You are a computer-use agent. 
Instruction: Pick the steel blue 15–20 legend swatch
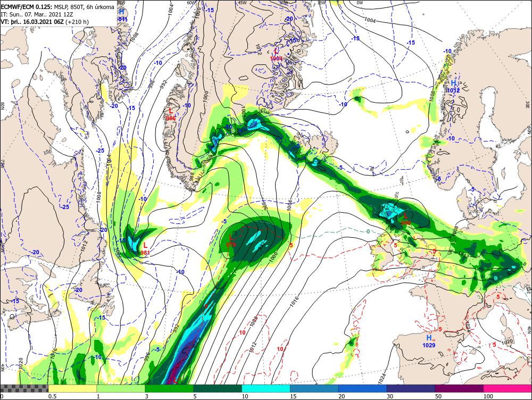click(314, 388)
